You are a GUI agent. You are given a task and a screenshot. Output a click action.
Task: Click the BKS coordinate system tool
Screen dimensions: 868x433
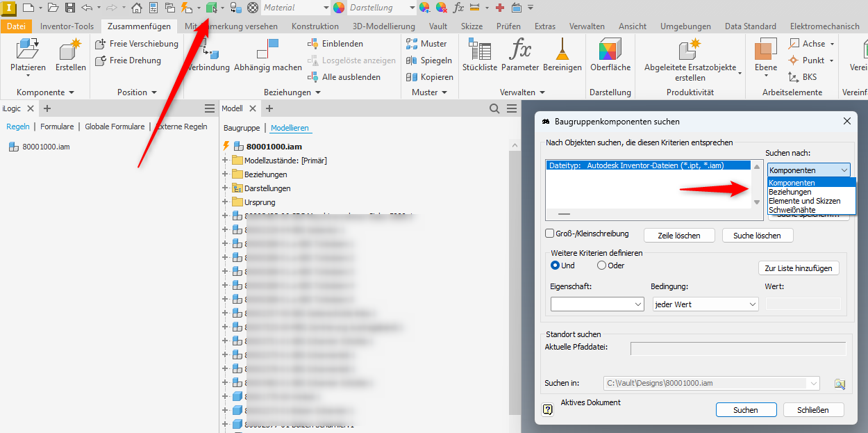[x=803, y=77]
